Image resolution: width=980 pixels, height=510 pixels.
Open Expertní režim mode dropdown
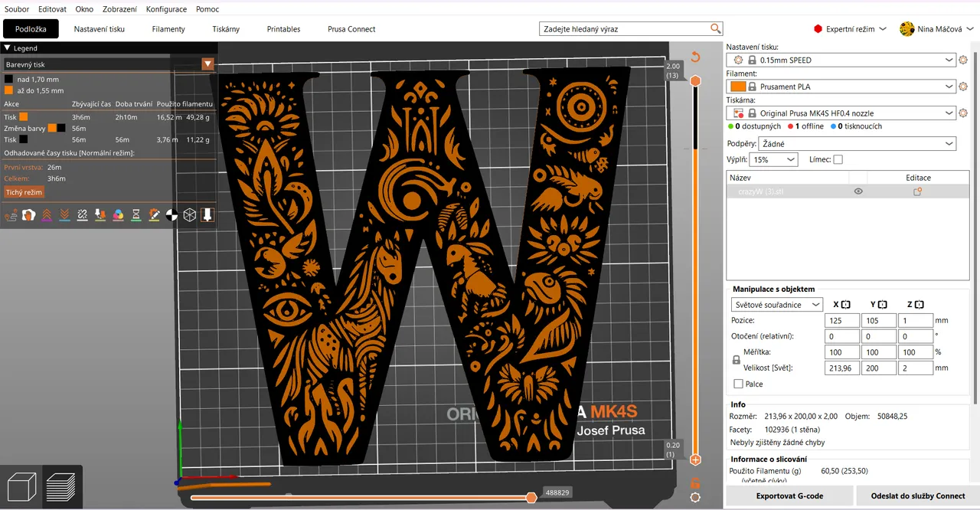pos(850,29)
